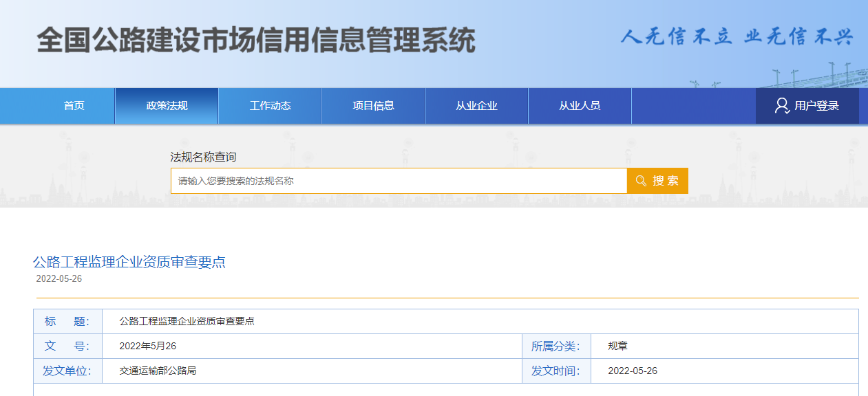The width and height of the screenshot is (868, 396).
Task: Click the date under the article heading
Action: pyautogui.click(x=59, y=278)
